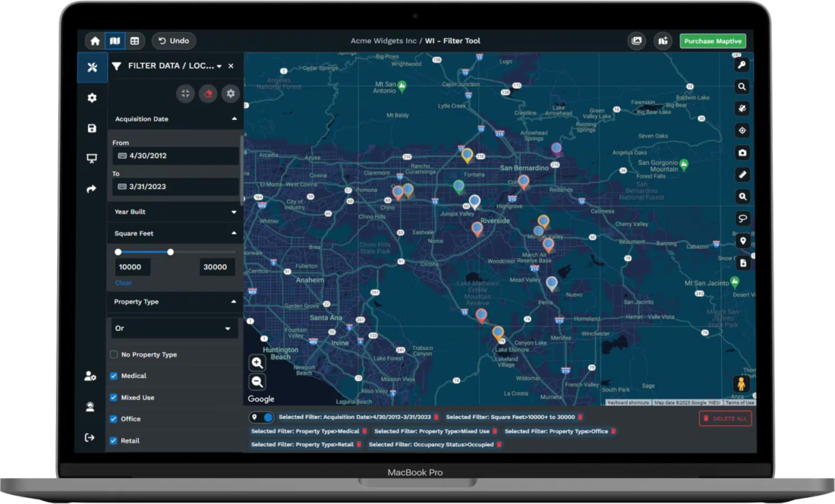Expand the Year Built filter section
The image size is (835, 504).
[x=234, y=212]
